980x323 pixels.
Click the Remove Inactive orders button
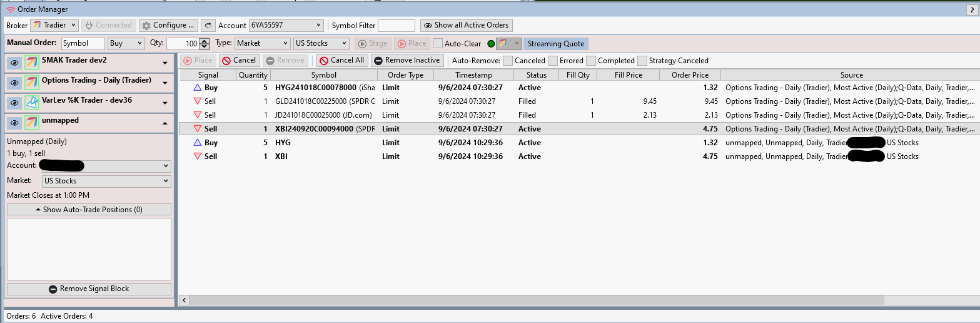[407, 61]
